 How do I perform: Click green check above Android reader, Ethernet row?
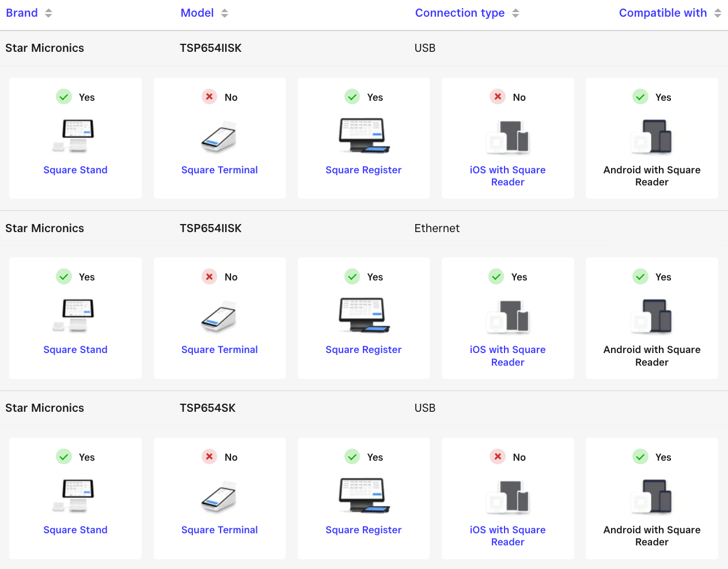click(640, 276)
